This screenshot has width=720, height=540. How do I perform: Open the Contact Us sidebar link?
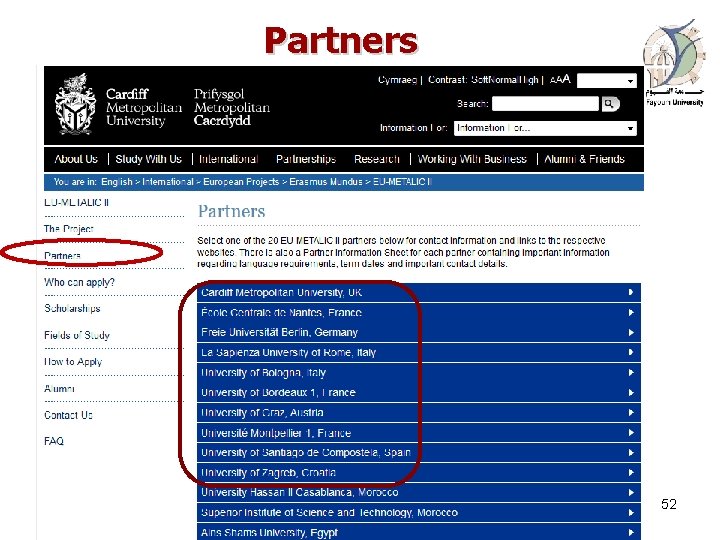(x=68, y=415)
